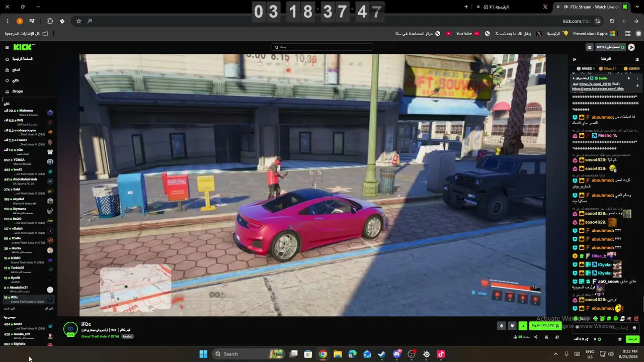Select iAymanx channel in sidebar
Screen dimensions: 644x362
(x=28, y=210)
